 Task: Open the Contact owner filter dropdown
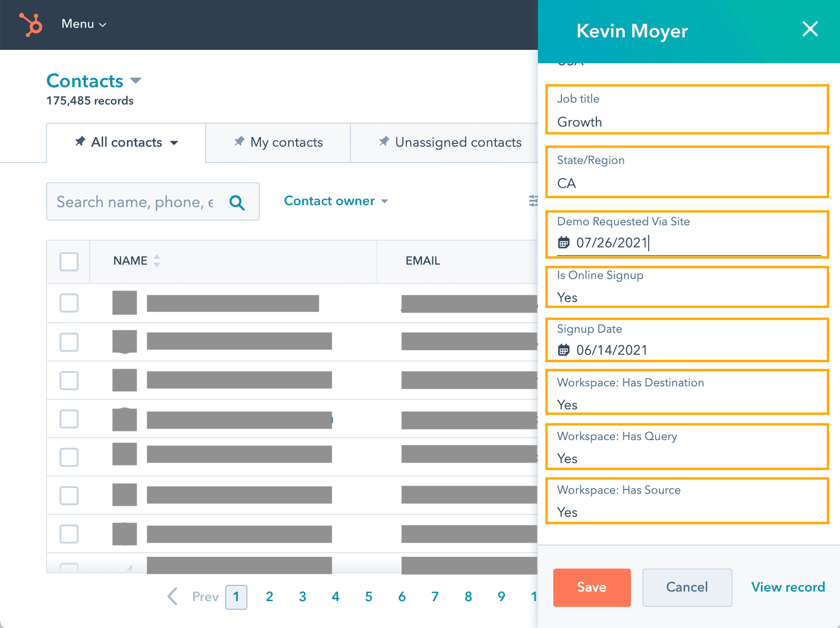click(x=336, y=201)
